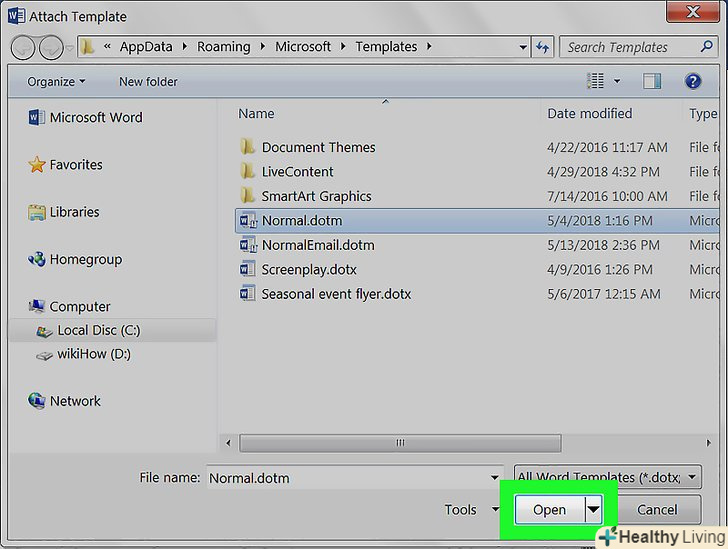The width and height of the screenshot is (728, 549).
Task: Click the Screenplay.dotx file icon
Action: pyautogui.click(x=247, y=269)
